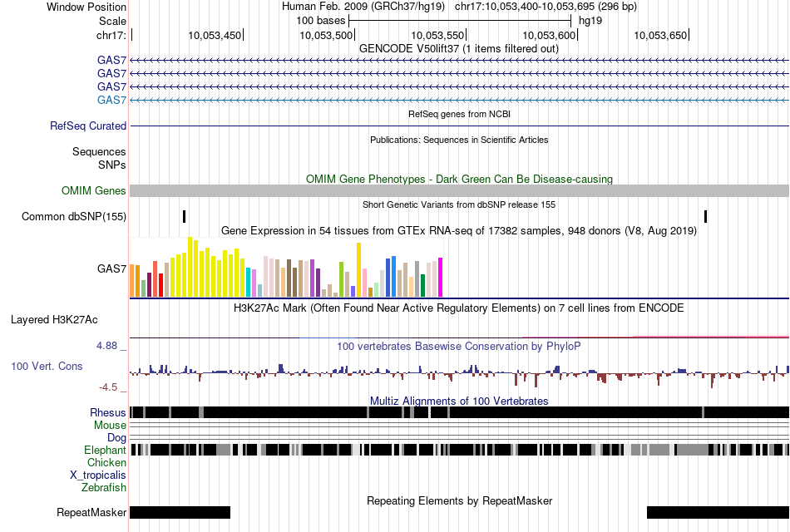The height and width of the screenshot is (532, 790).
Task: Click the Layered H3K27Ac label
Action: coord(54,320)
